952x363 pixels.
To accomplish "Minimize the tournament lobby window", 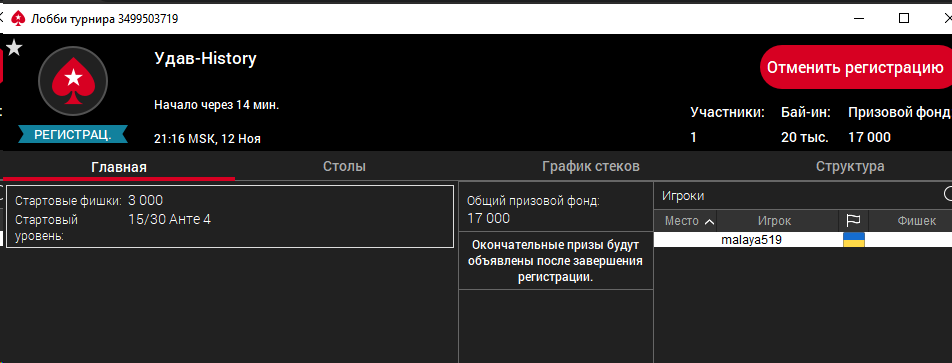I will coord(856,18).
